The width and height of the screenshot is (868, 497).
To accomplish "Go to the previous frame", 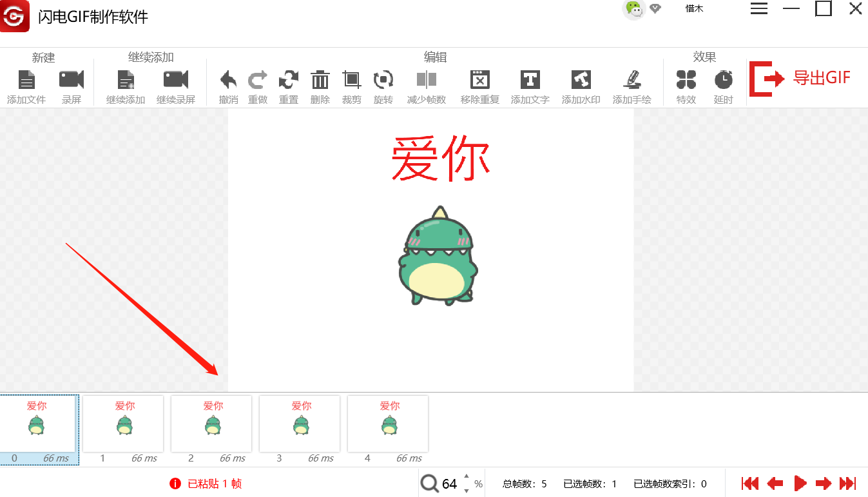I will point(775,483).
